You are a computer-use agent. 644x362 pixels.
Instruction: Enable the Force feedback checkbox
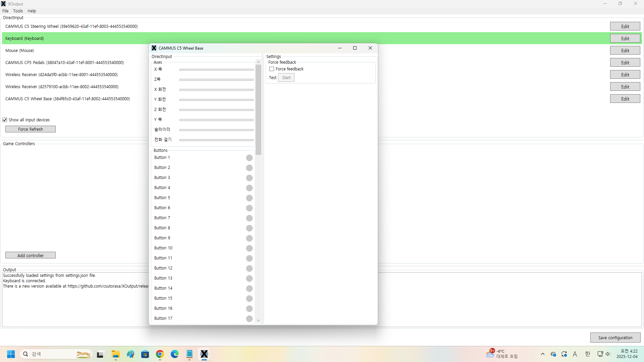[x=272, y=69]
